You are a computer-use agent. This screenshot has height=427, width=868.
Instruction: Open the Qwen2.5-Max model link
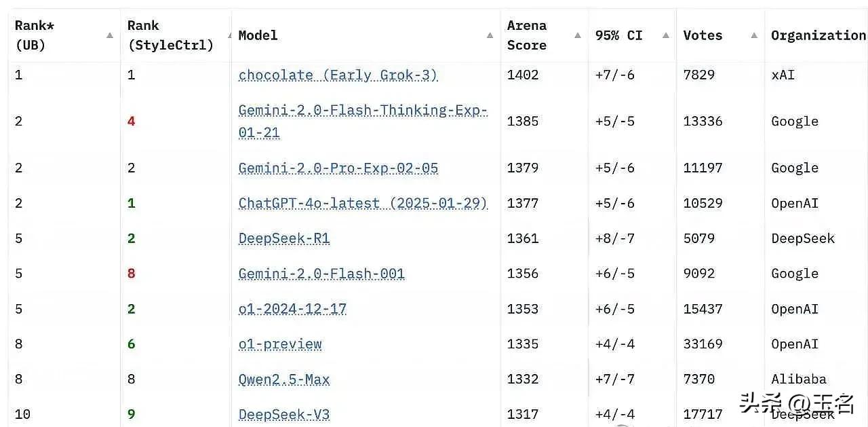pos(284,379)
